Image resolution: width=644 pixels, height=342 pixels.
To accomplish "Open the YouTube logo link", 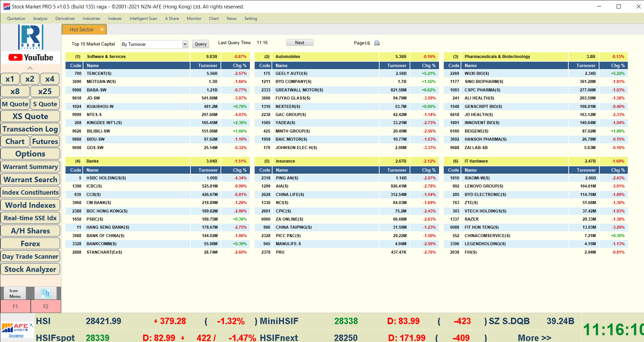I will [x=31, y=57].
